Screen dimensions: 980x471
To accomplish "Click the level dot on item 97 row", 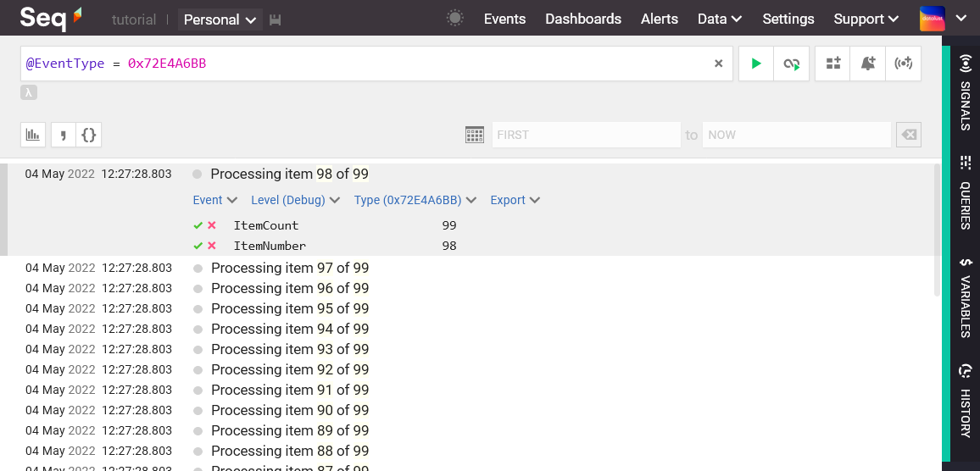I will 198,269.
